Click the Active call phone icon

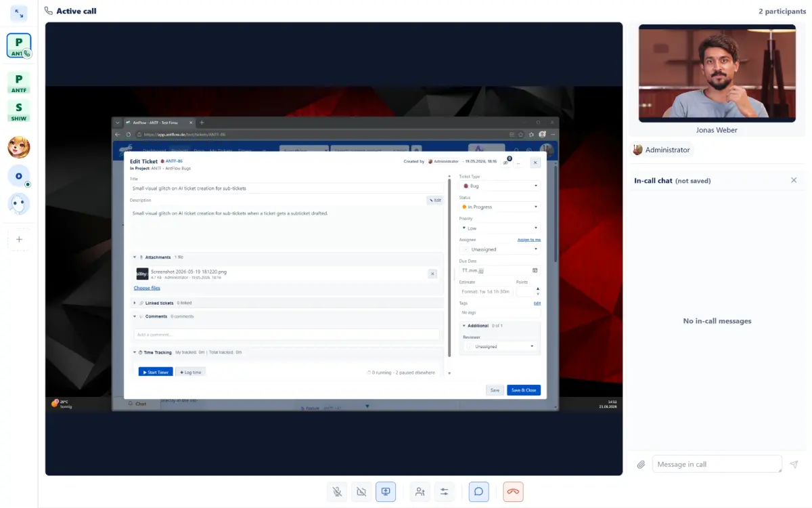tap(48, 11)
